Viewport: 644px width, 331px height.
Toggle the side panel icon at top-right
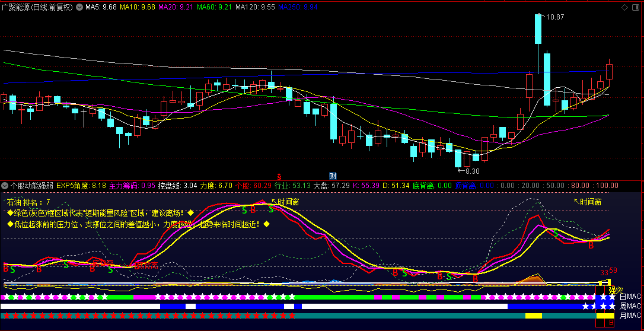tap(636, 8)
